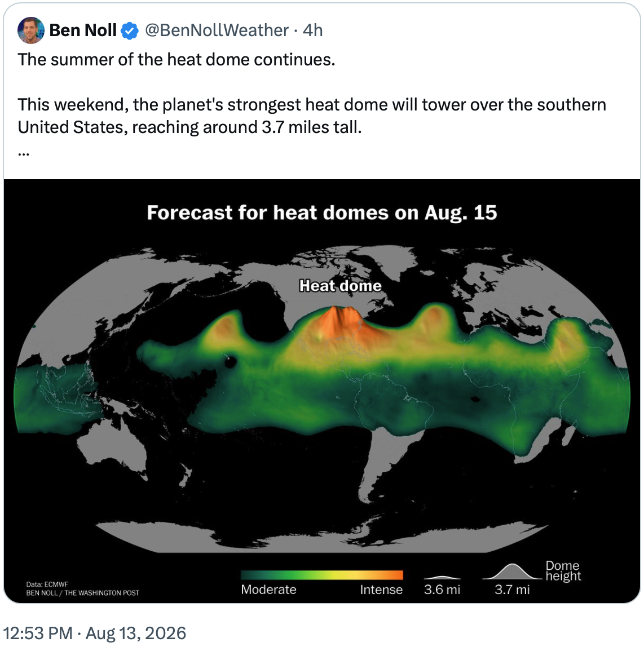Click the 3.6 mi dome height icon
The image size is (644, 647).
(442, 577)
